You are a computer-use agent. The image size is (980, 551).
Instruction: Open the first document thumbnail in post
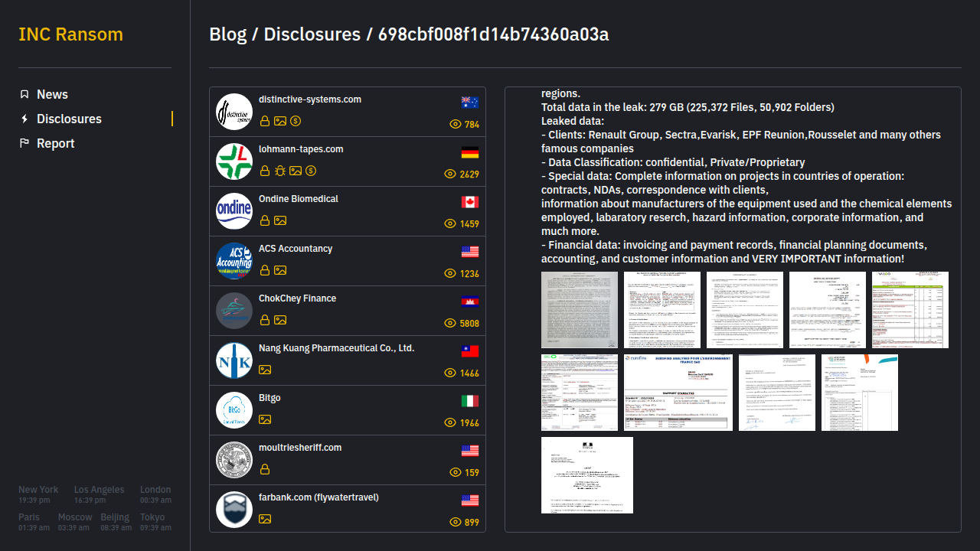[x=580, y=310]
